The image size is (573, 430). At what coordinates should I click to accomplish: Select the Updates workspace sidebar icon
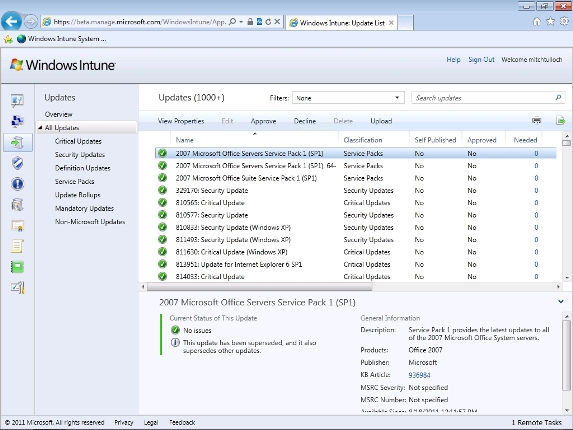coord(18,142)
